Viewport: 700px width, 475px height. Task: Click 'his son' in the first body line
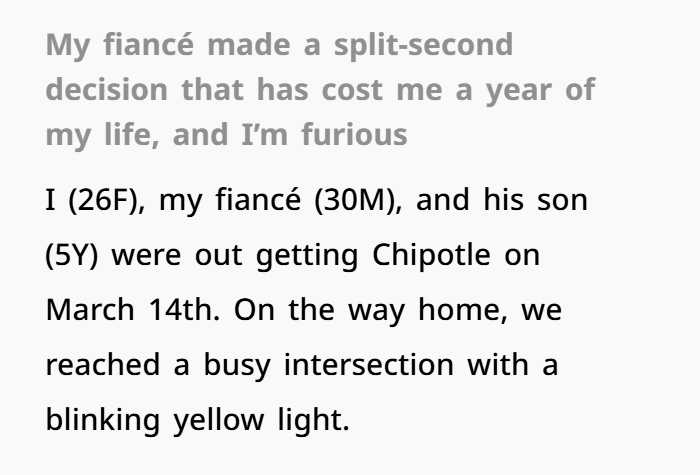(x=535, y=199)
